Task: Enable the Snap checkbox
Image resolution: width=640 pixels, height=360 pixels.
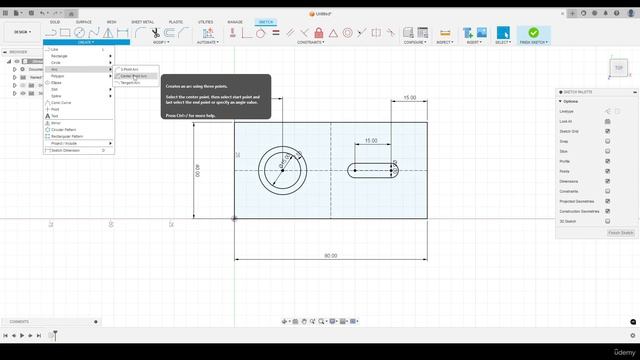Action: click(x=607, y=141)
